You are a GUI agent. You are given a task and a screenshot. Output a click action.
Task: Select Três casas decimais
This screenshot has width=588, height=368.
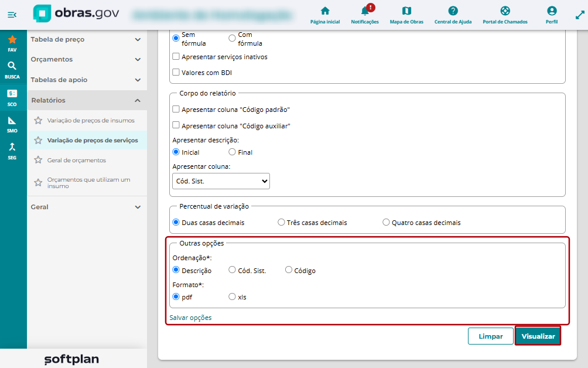(281, 222)
